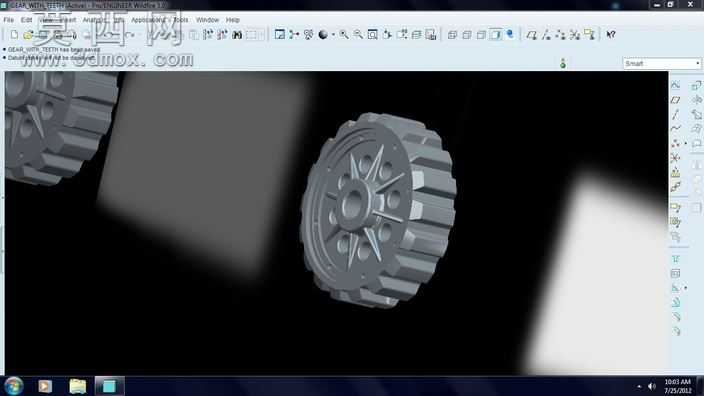Select the Zoom Out magnifier
The height and width of the screenshot is (396, 704).
[358, 35]
